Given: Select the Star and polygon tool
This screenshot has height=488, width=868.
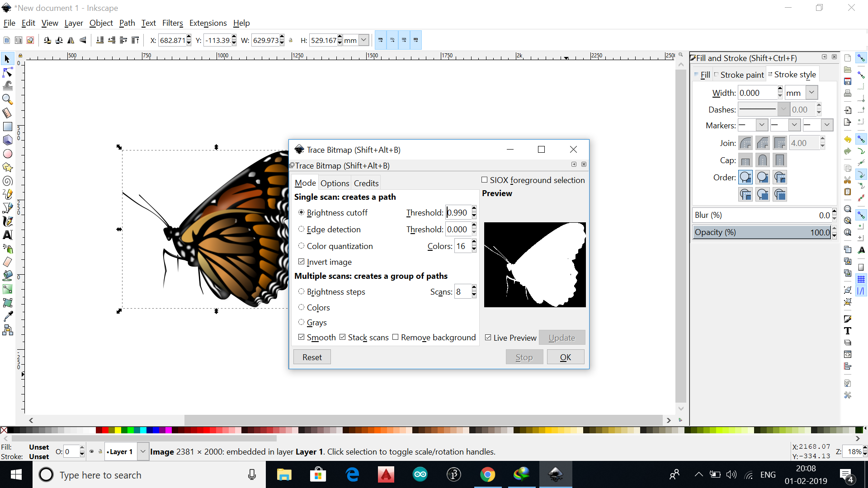Looking at the screenshot, I should pos(7,167).
